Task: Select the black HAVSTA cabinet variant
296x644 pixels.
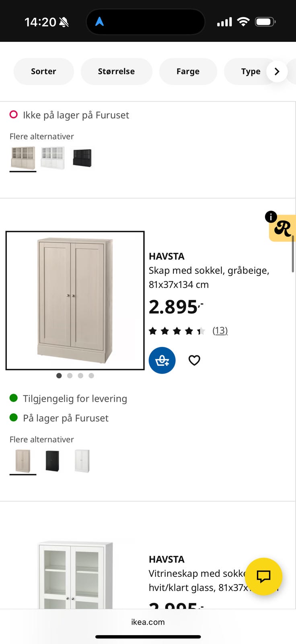Action: point(52,461)
